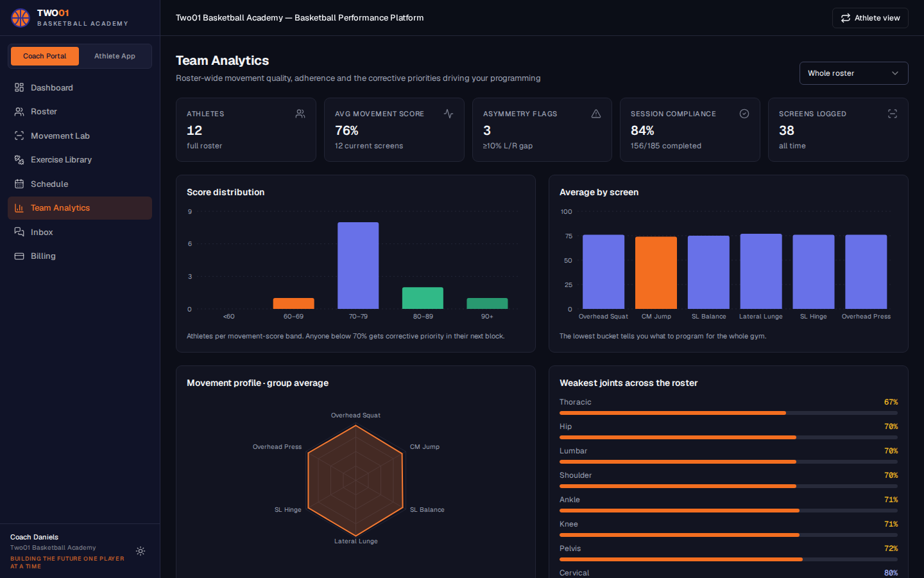Click the check circle on Session Compliance card
The height and width of the screenshot is (578, 924).
point(744,114)
